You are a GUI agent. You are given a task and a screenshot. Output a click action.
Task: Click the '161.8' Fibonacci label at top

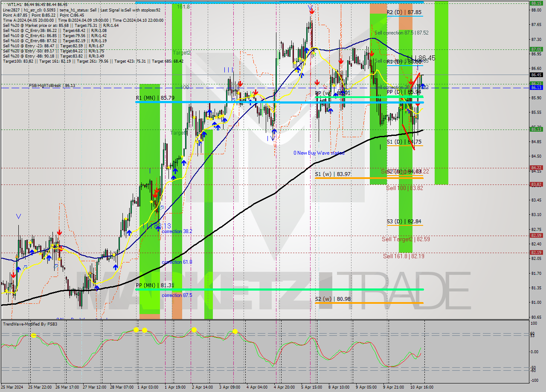[x=183, y=7]
